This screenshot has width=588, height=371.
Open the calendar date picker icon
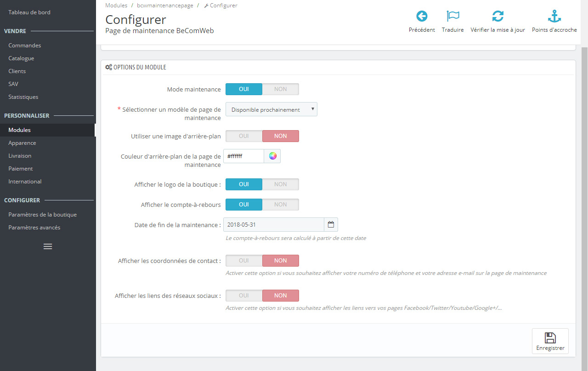tap(330, 225)
